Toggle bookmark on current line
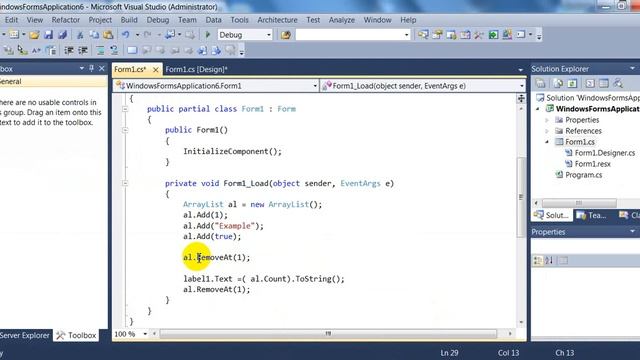Image resolution: width=640 pixels, height=360 pixels. (x=132, y=51)
